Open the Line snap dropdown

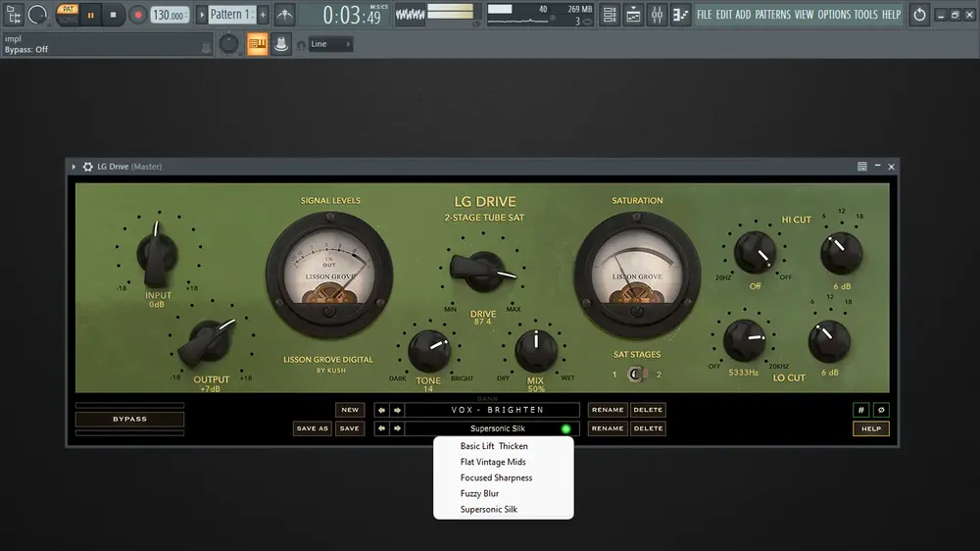coord(330,44)
